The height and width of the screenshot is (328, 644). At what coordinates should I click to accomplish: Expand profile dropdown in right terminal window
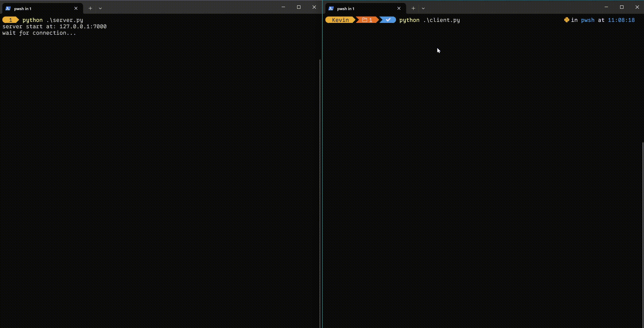coord(423,8)
